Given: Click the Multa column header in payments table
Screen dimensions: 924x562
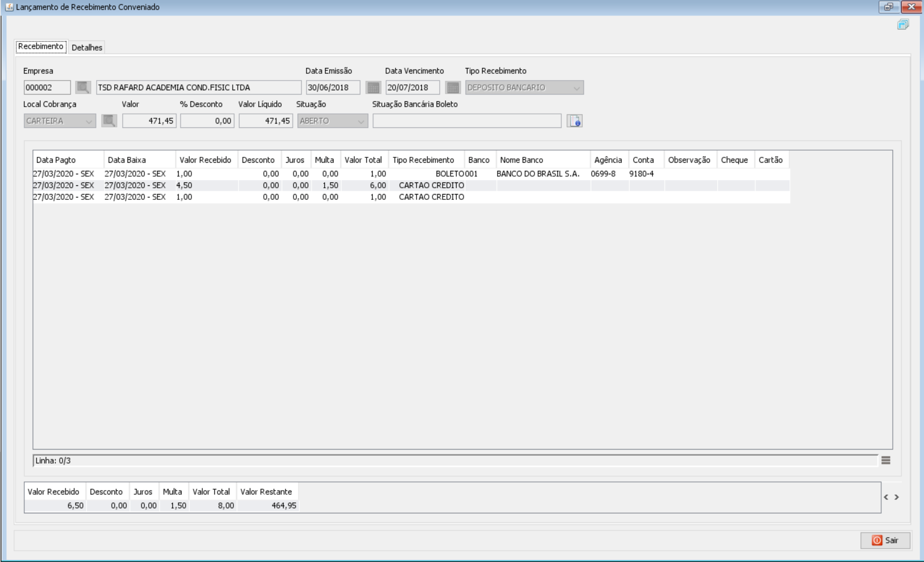Looking at the screenshot, I should point(326,160).
